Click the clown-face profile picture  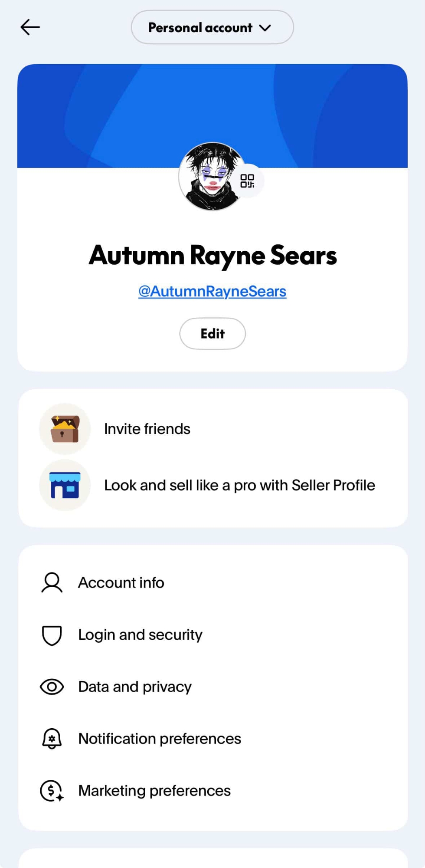pyautogui.click(x=210, y=177)
